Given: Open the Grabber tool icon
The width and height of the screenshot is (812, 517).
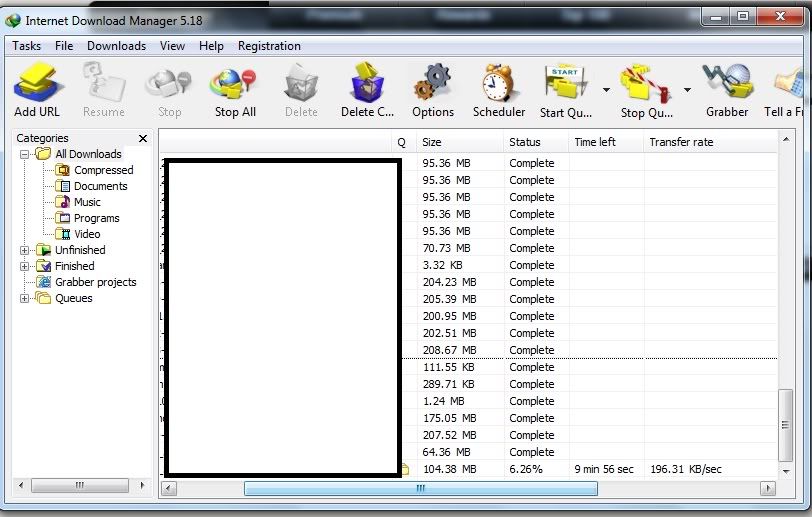Looking at the screenshot, I should pos(727,83).
